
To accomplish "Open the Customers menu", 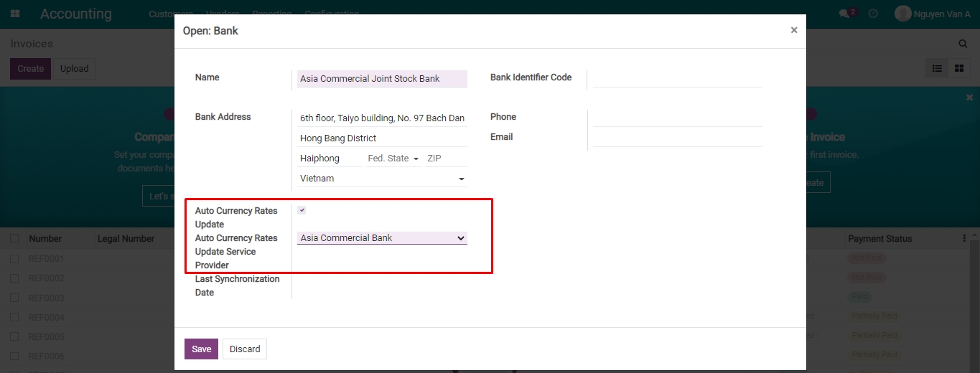I will pos(171,14).
